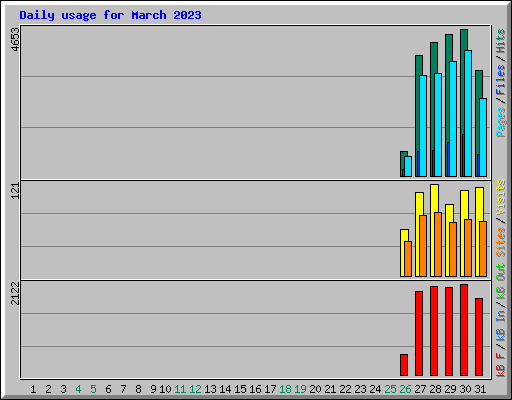
Task: Click the red kB F legend label
Action: click(500, 364)
